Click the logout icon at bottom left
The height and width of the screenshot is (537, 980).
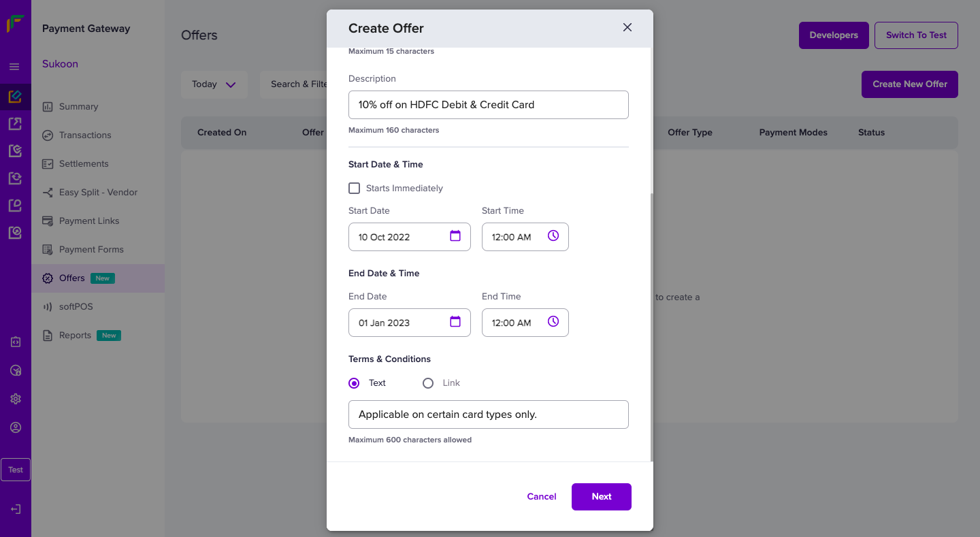pyautogui.click(x=15, y=508)
